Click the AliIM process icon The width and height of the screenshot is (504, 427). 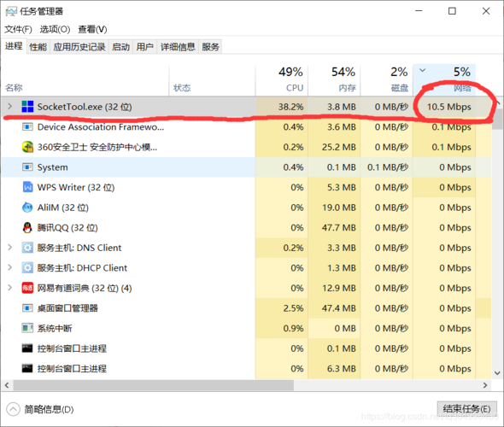(x=27, y=208)
